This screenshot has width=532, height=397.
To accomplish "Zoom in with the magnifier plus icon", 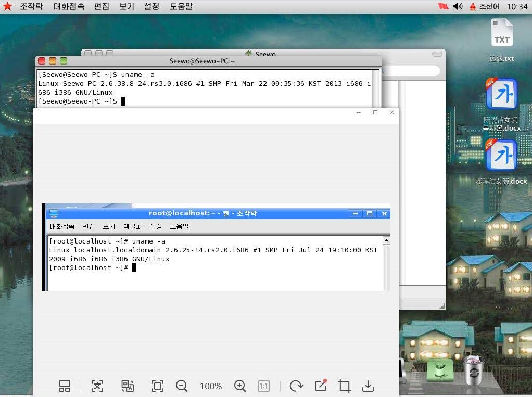I will [240, 386].
